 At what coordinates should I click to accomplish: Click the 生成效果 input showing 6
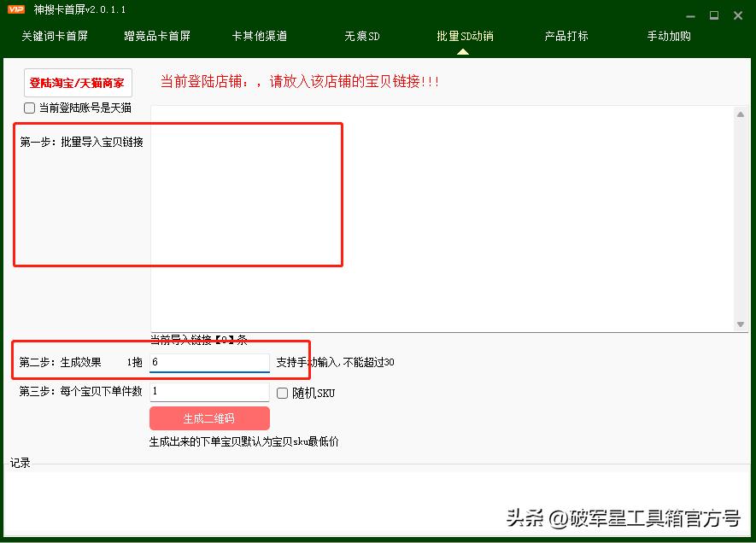click(x=209, y=361)
